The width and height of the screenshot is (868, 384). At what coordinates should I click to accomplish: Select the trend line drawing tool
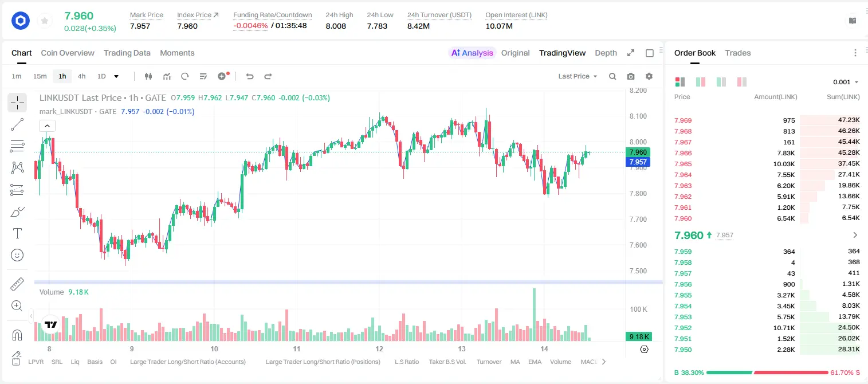point(17,124)
